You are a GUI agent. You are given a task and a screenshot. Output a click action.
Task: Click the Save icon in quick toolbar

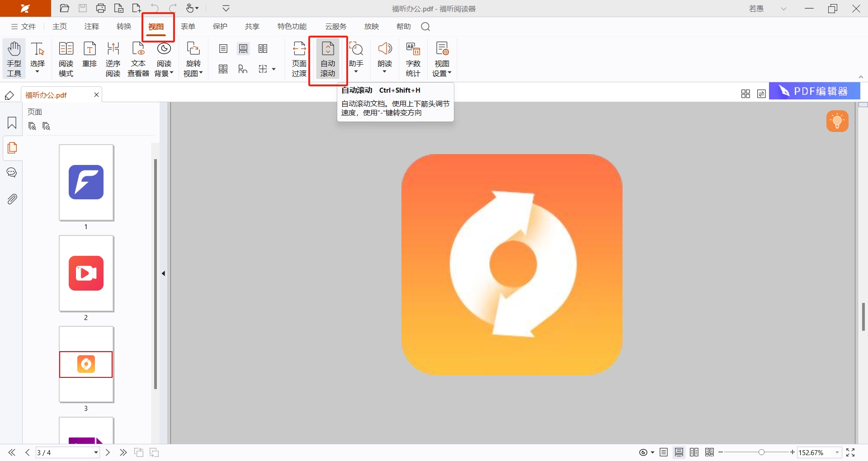(83, 8)
